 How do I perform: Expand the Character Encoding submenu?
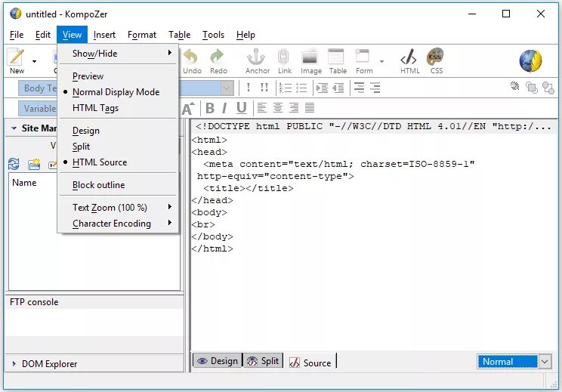[119, 224]
